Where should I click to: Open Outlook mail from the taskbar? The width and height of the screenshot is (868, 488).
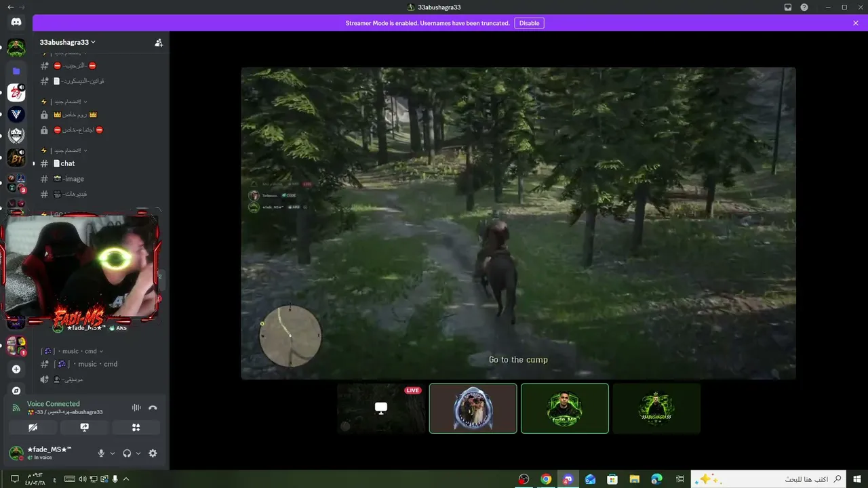coord(590,479)
